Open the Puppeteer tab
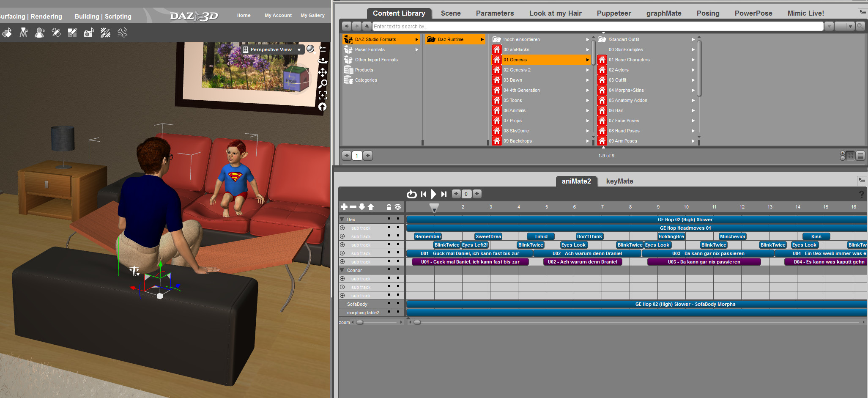The width and height of the screenshot is (868, 398). click(x=614, y=13)
